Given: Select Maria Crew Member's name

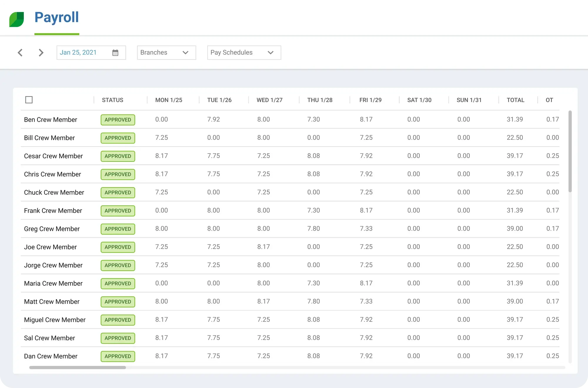Looking at the screenshot, I should pyautogui.click(x=53, y=284).
